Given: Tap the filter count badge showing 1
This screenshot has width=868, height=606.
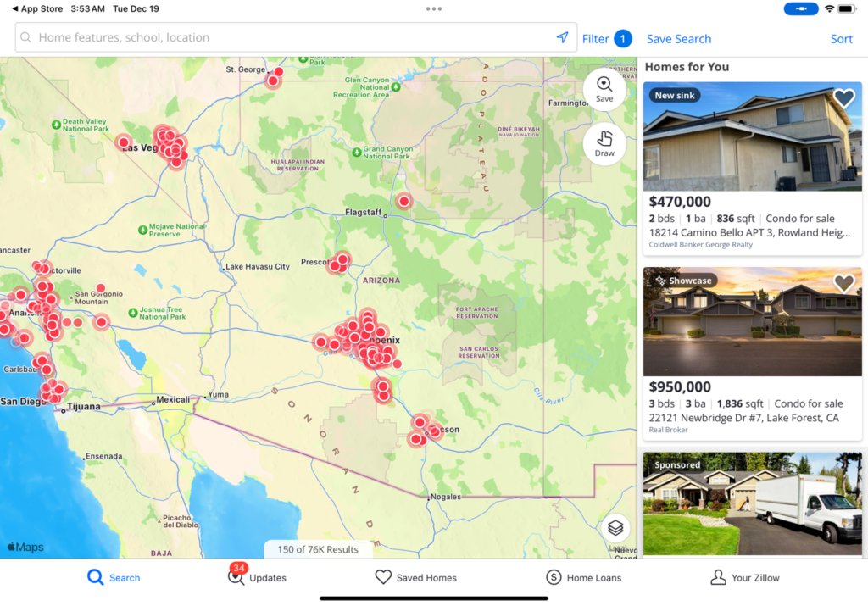Looking at the screenshot, I should [623, 39].
